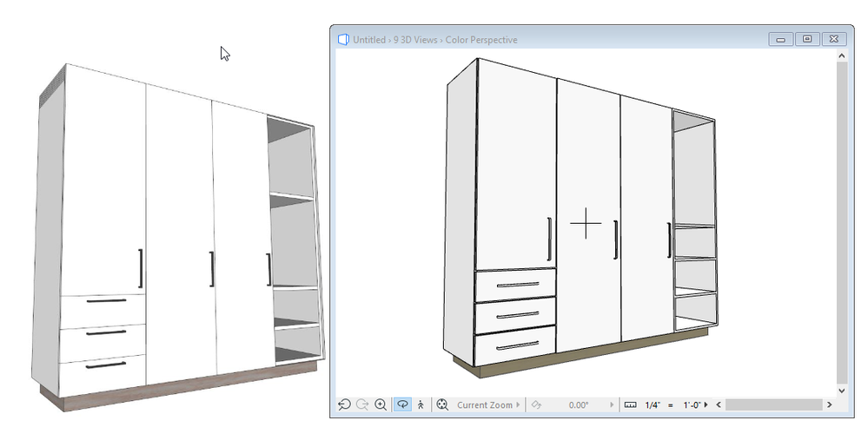This screenshot has height=427, width=868.
Task: Click the Previous Zoom icon
Action: coord(344,404)
